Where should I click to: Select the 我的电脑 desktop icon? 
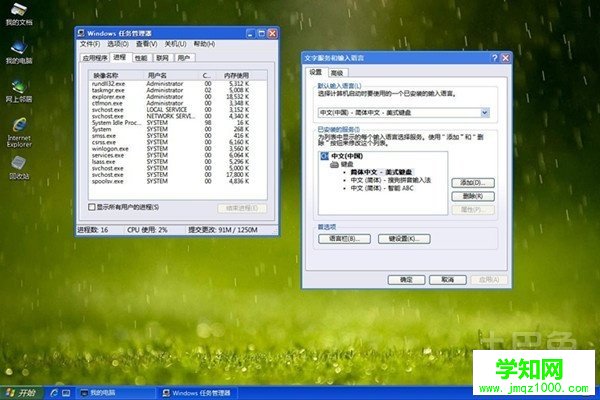click(18, 52)
